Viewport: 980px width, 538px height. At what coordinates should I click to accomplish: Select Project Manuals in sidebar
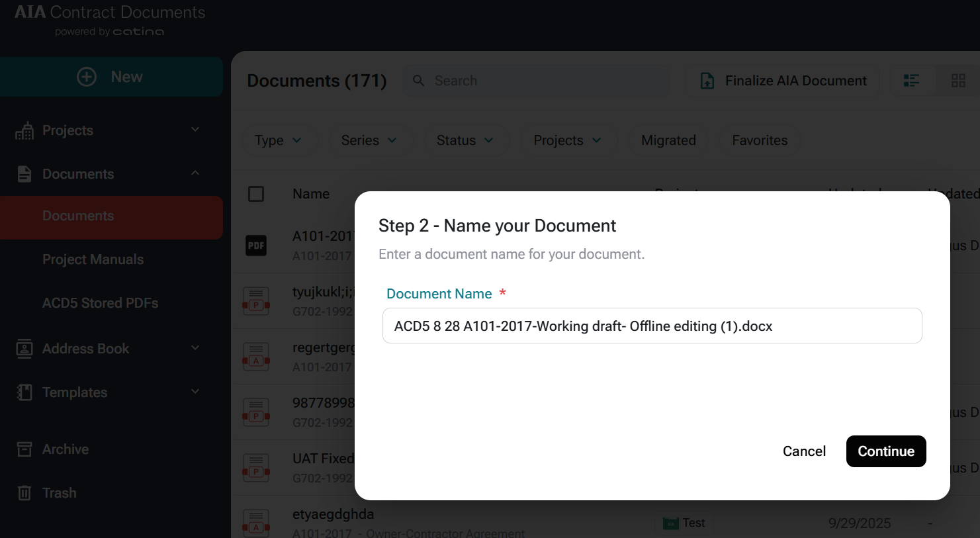click(x=93, y=259)
